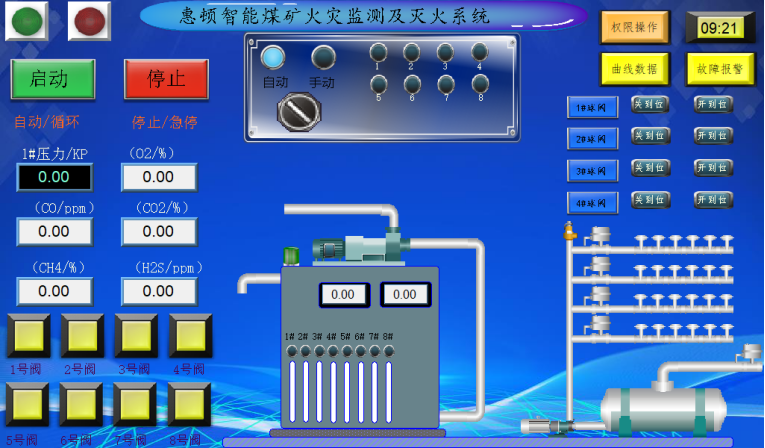Click the green indicator lamp icon
Screen dimensions: 765x448
coord(26,21)
